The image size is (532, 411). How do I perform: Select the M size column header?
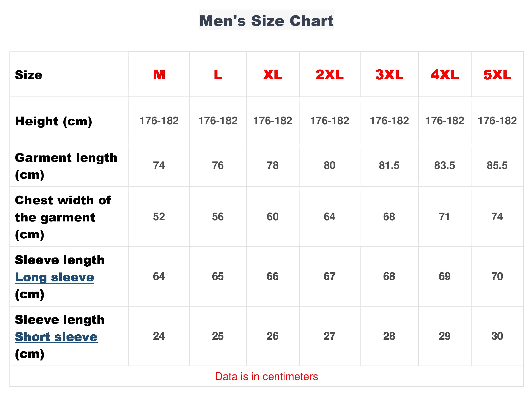[x=159, y=75]
